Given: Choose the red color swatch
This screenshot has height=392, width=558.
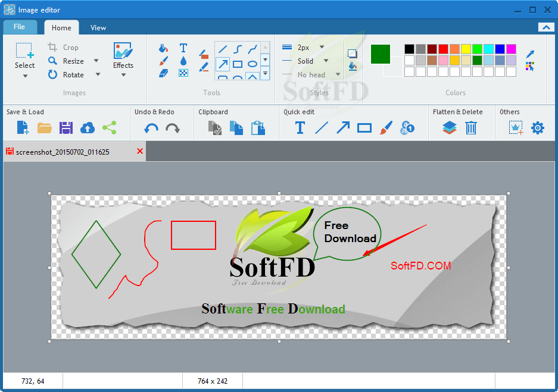Looking at the screenshot, I should (443, 49).
